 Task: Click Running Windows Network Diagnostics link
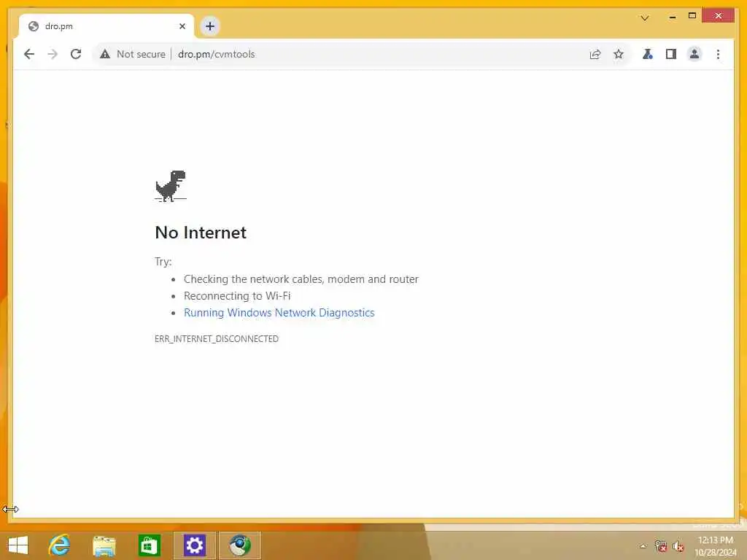point(279,312)
